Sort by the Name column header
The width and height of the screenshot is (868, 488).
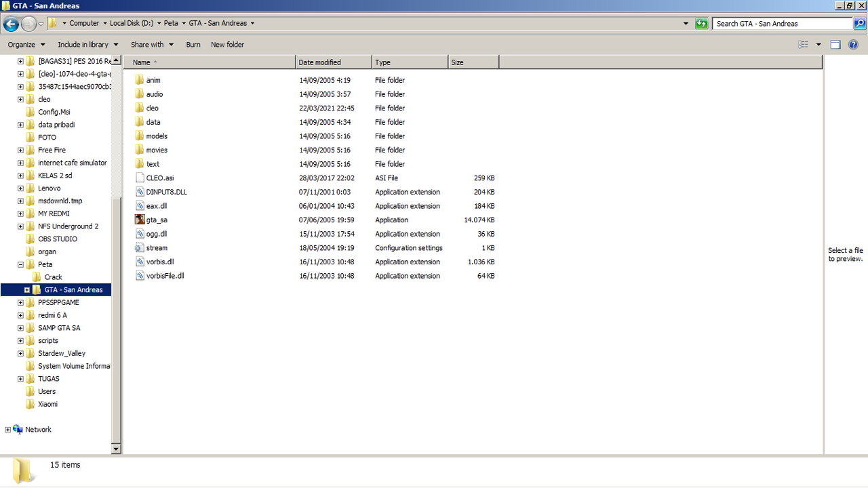210,62
